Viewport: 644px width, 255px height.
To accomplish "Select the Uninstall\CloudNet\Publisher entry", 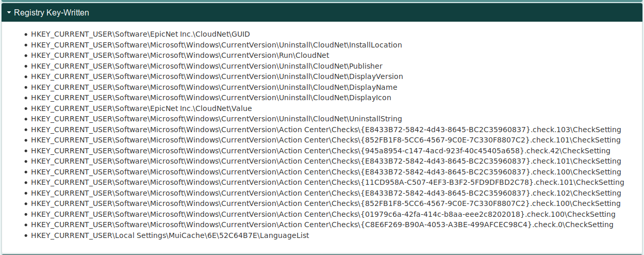I will tap(207, 66).
